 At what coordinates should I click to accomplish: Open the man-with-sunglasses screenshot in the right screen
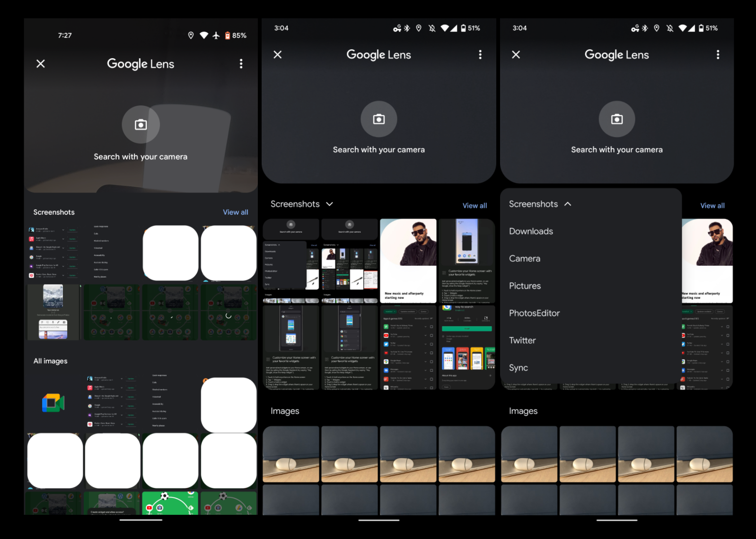(707, 261)
